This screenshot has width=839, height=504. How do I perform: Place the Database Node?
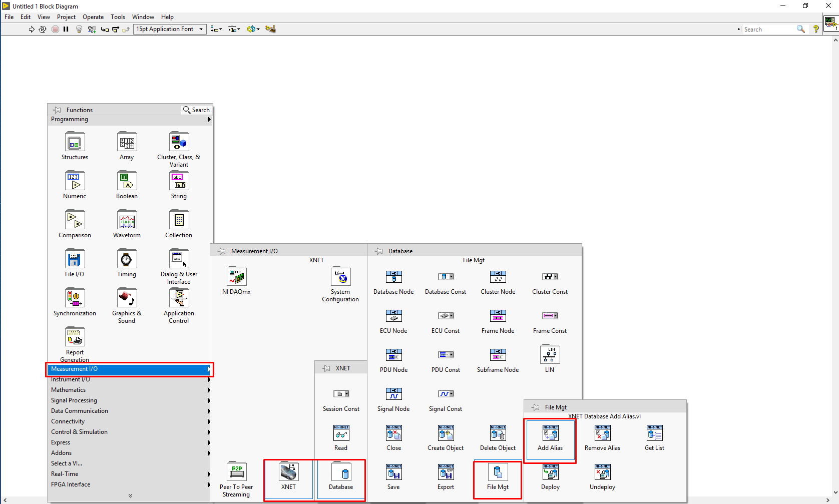[393, 277]
